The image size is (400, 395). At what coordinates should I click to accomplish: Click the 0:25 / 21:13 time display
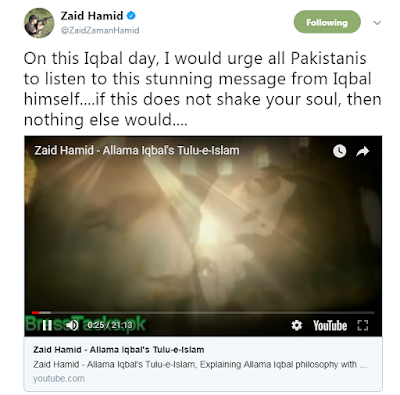coord(110,325)
